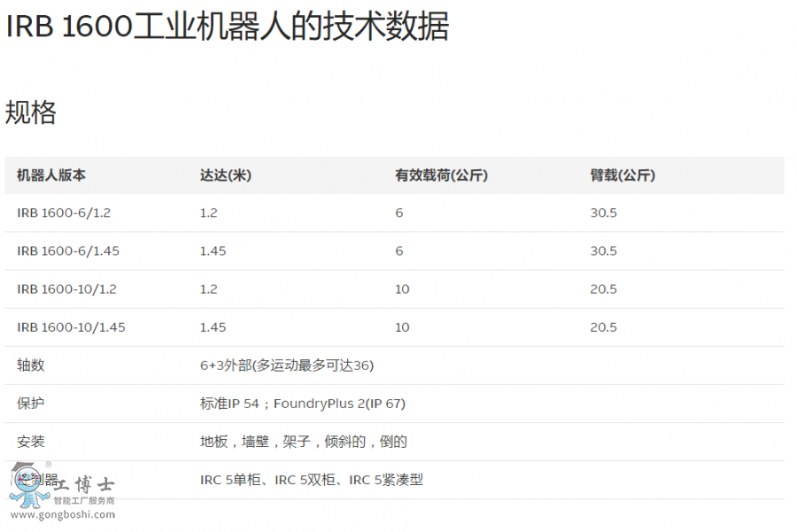Click the 保护 row label

pyautogui.click(x=30, y=403)
